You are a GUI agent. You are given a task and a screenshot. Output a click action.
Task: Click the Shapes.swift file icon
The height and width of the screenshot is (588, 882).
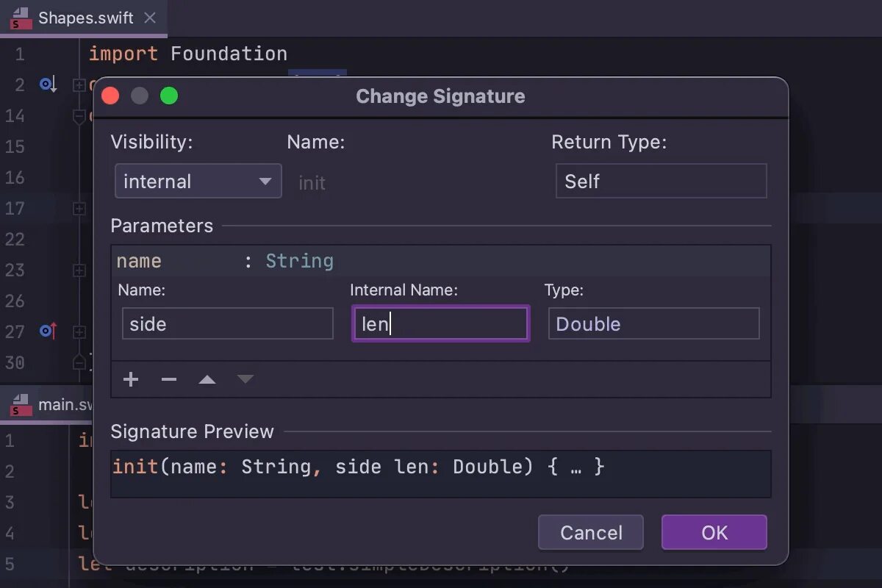pyautogui.click(x=21, y=18)
